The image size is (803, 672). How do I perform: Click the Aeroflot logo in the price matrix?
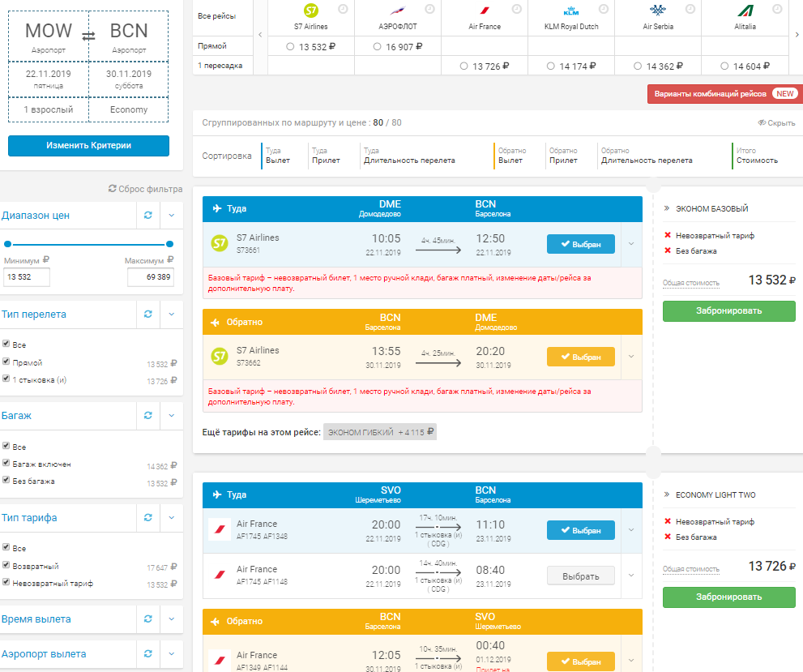coord(397,11)
